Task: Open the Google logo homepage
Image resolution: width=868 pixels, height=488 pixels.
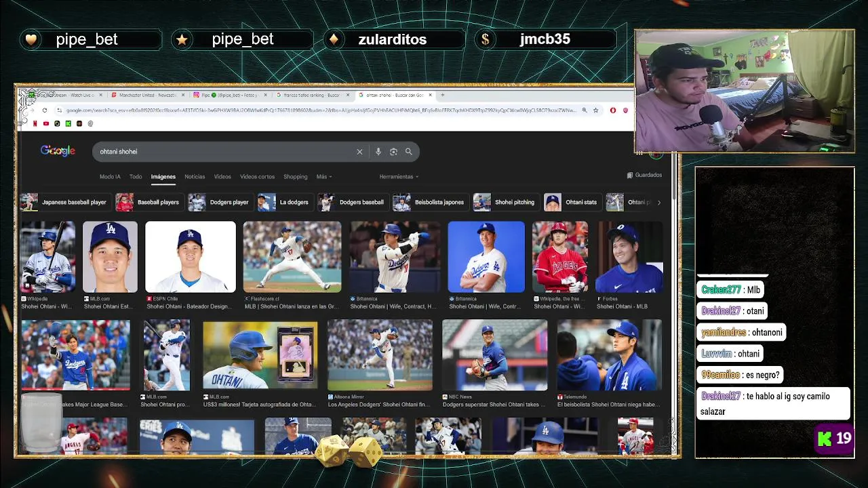Action: point(58,151)
